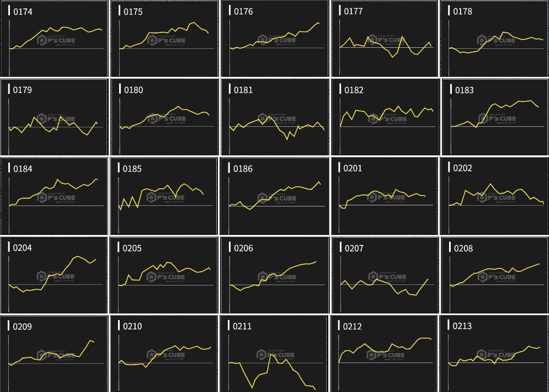Click the P's CUBE logo in chart 0213
The image size is (549, 392).
(x=496, y=355)
